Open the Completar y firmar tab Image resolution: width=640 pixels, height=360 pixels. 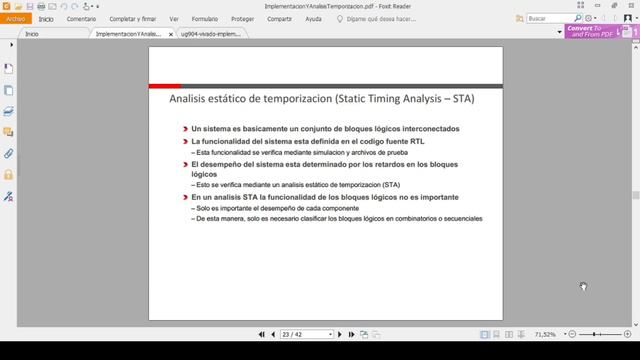pyautogui.click(x=133, y=19)
